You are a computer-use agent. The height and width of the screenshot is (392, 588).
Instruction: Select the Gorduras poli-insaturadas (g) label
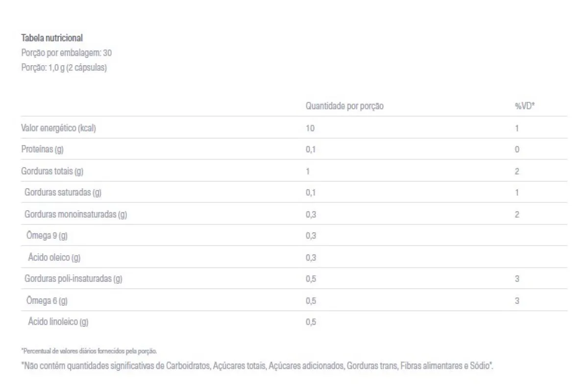point(73,279)
